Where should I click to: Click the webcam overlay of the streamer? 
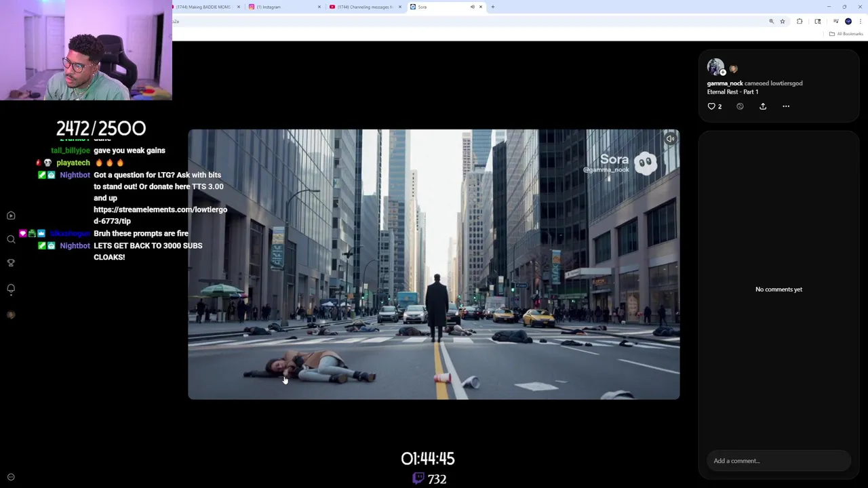tap(86, 50)
